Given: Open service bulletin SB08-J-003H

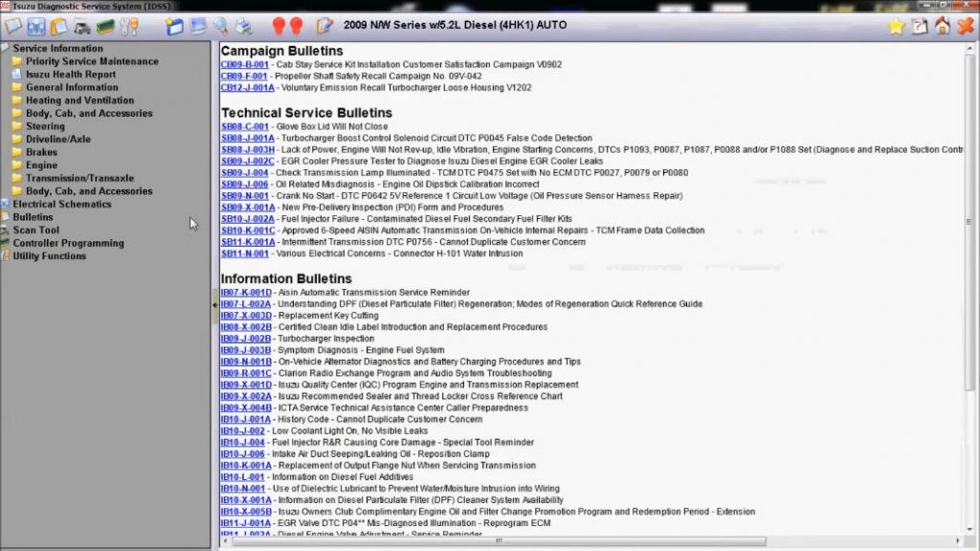Looking at the screenshot, I should coord(248,150).
